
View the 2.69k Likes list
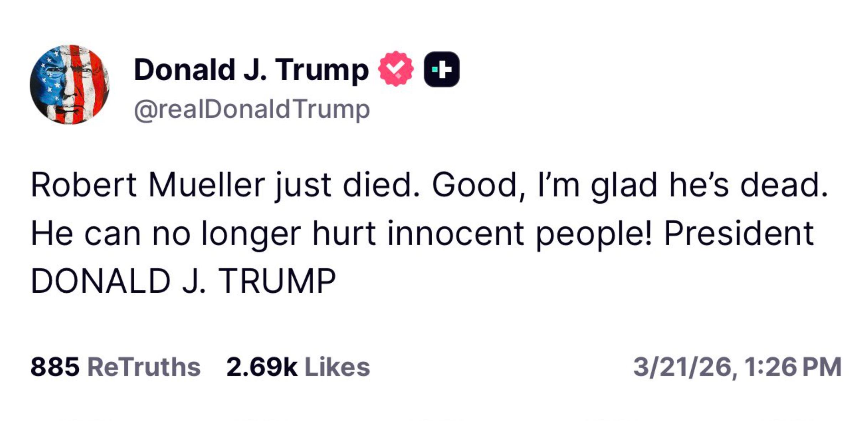click(298, 367)
